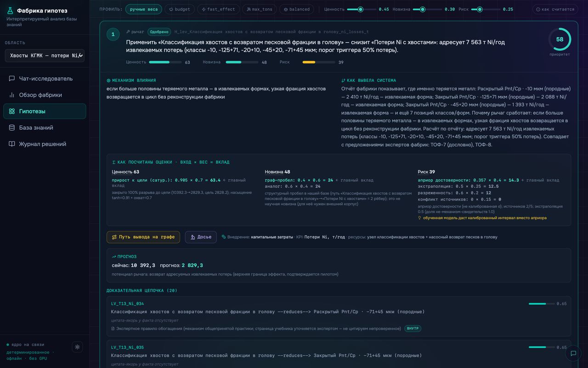Click the Журнал решений book icon

(12, 144)
